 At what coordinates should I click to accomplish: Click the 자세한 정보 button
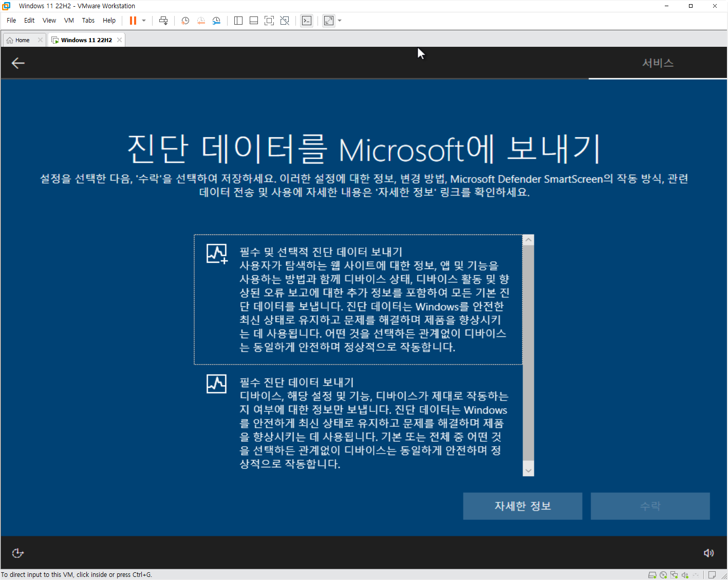click(x=522, y=506)
